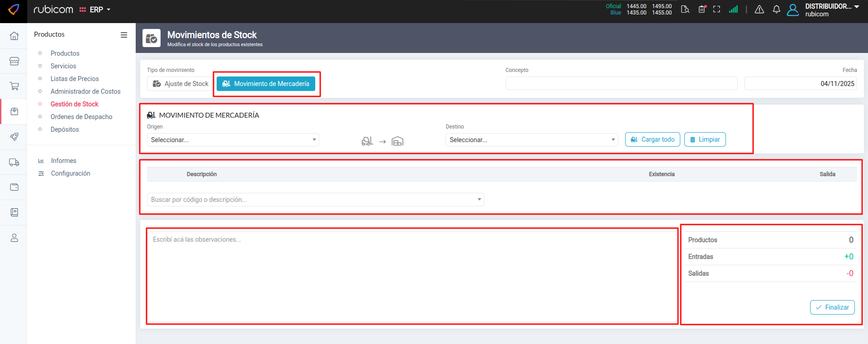Toggle fullscreen mode icon
This screenshot has height=344, width=868.
point(716,10)
